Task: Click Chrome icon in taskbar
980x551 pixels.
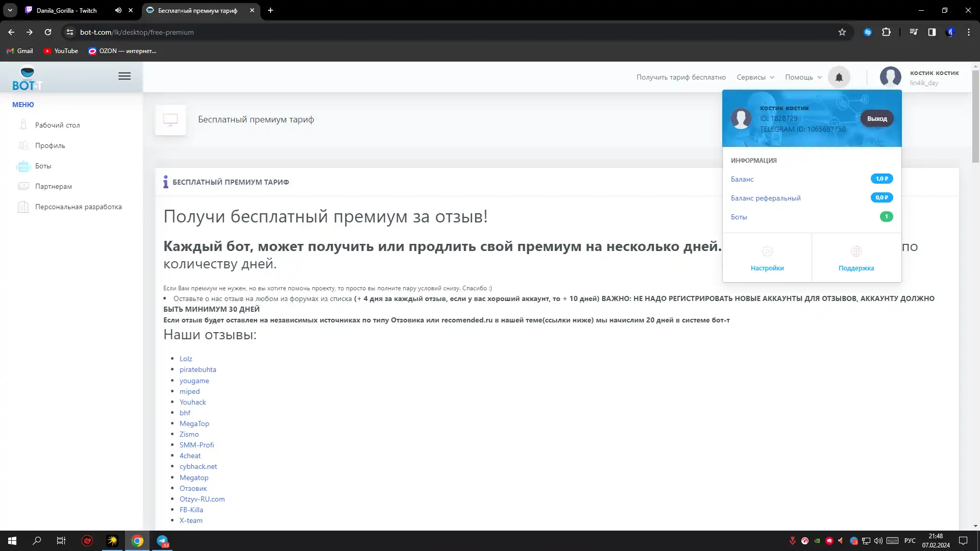Action: click(x=137, y=541)
